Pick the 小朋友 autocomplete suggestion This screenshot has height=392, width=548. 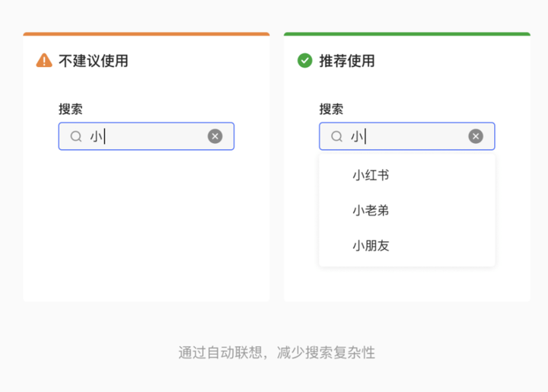[371, 245]
